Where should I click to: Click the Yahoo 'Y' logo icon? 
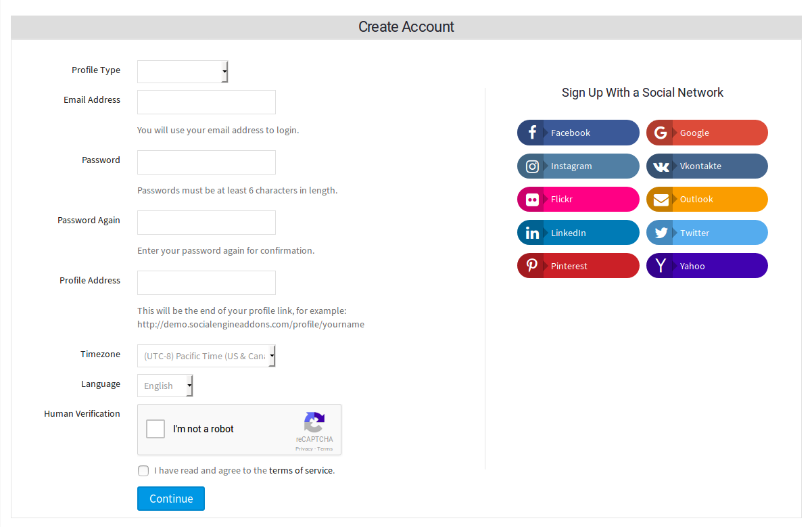pos(661,266)
